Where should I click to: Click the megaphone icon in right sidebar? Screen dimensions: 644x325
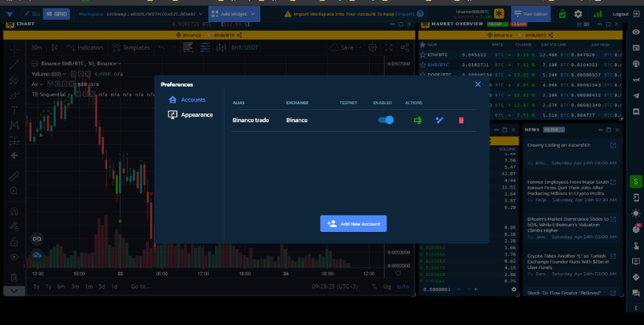636,80
